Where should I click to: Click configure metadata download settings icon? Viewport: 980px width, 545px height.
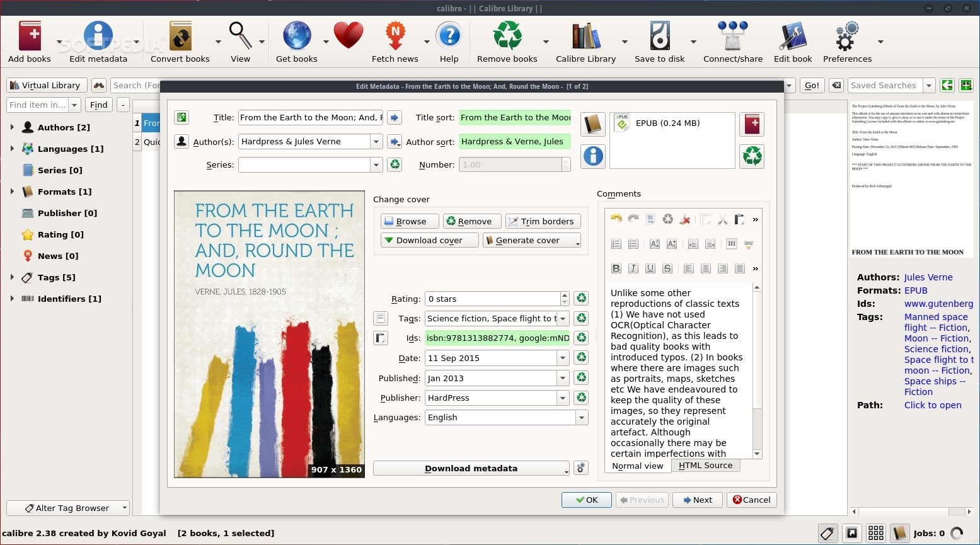tap(581, 468)
